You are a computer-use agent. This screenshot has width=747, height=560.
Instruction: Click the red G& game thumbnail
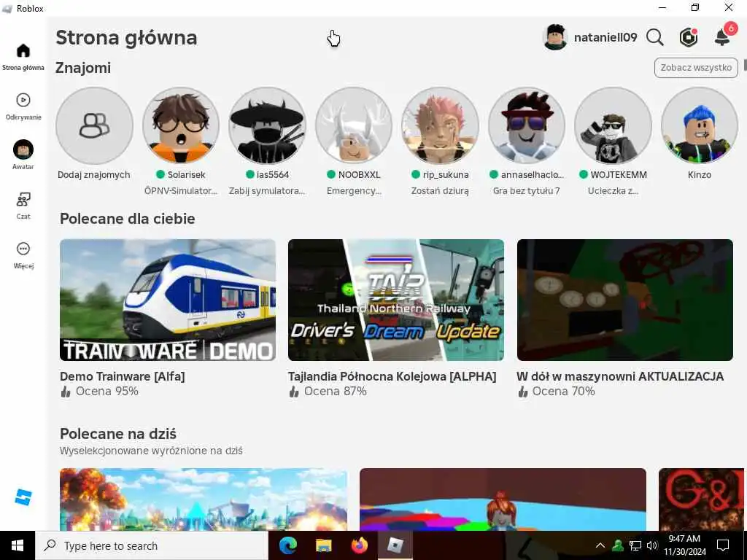(701, 499)
